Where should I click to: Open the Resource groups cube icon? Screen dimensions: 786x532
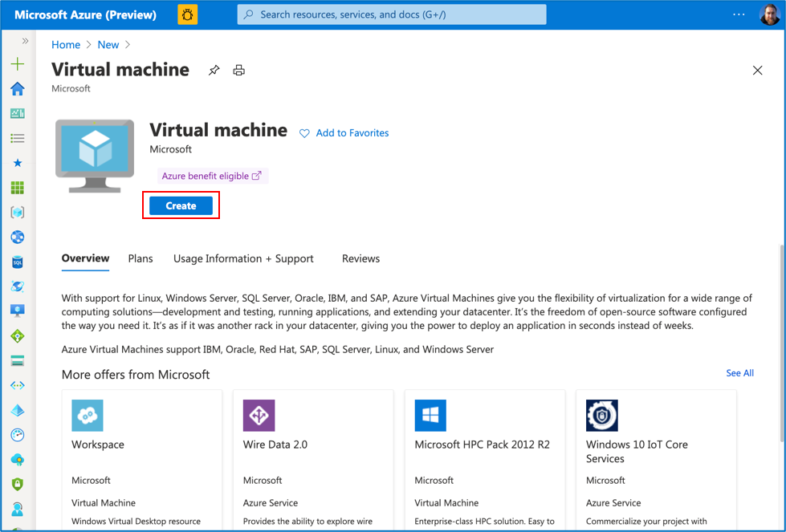click(x=18, y=213)
